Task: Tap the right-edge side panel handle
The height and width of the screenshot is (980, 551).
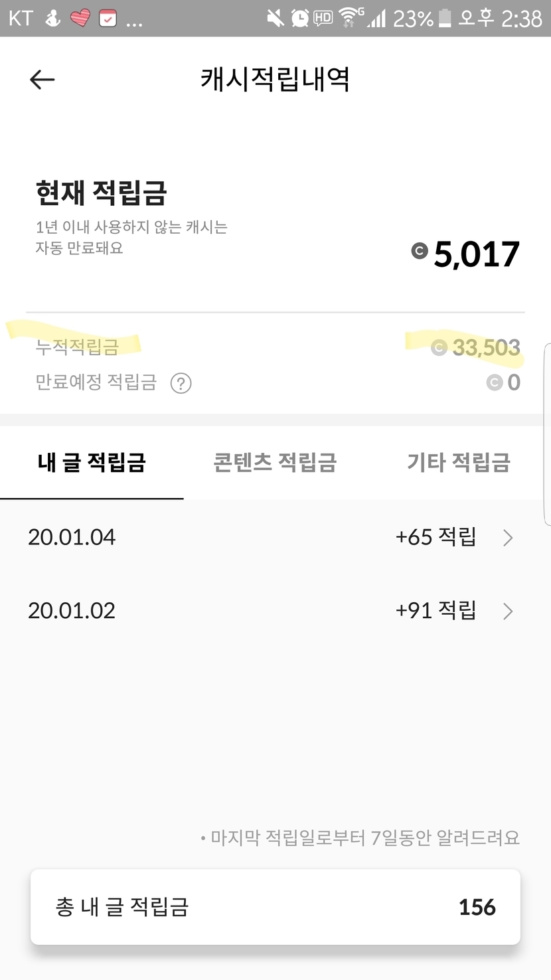Action: 547,435
